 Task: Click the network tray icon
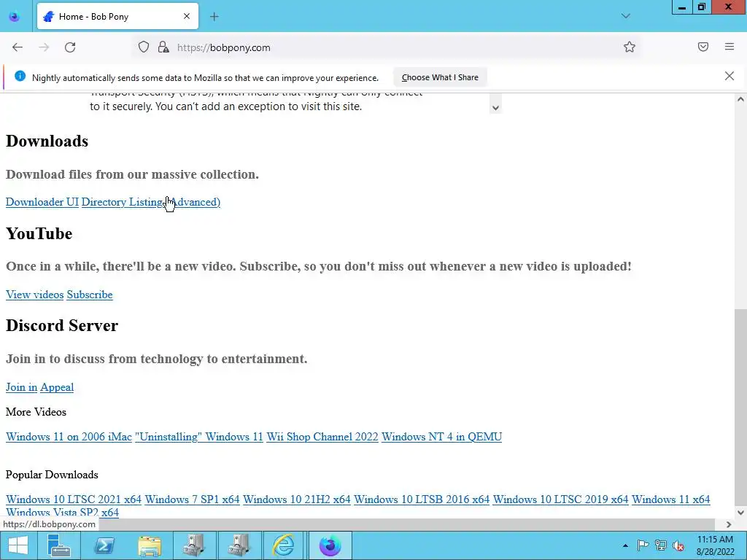click(661, 545)
